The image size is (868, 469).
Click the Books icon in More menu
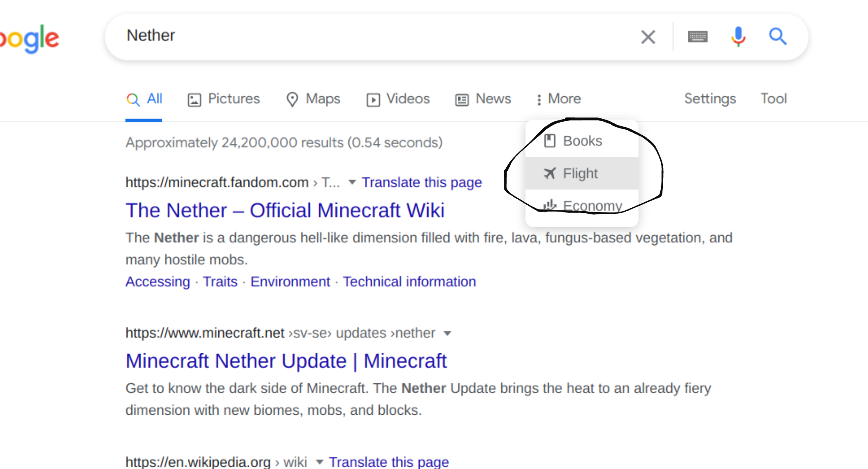[x=549, y=140]
